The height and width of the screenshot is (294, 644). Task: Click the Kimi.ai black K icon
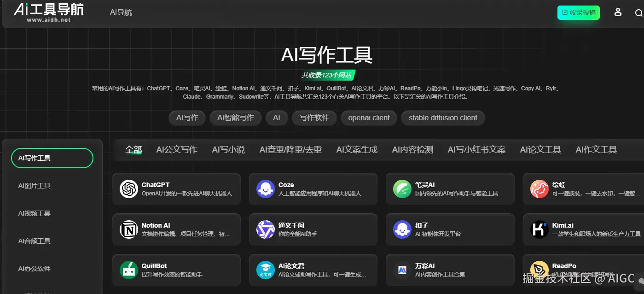click(x=539, y=229)
